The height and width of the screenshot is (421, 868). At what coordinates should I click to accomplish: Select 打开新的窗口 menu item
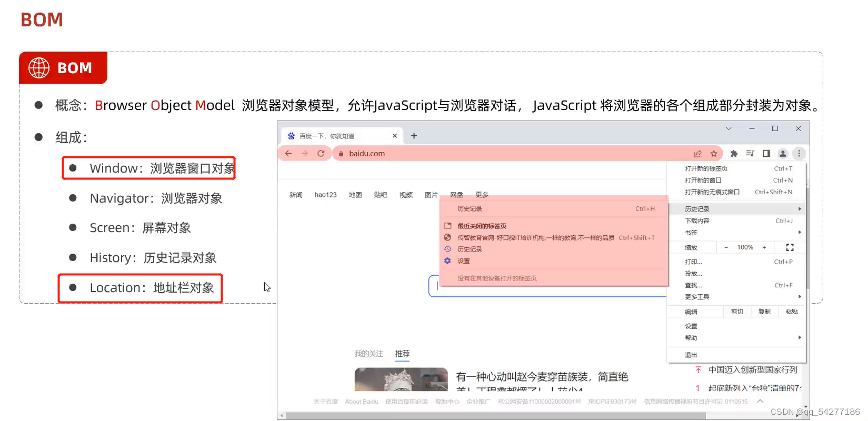(x=736, y=180)
